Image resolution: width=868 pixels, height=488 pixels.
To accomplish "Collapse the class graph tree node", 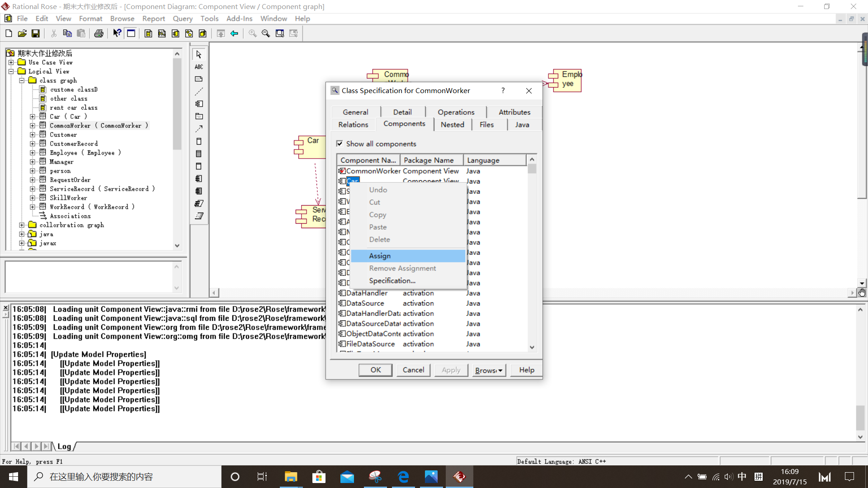I will [x=22, y=80].
